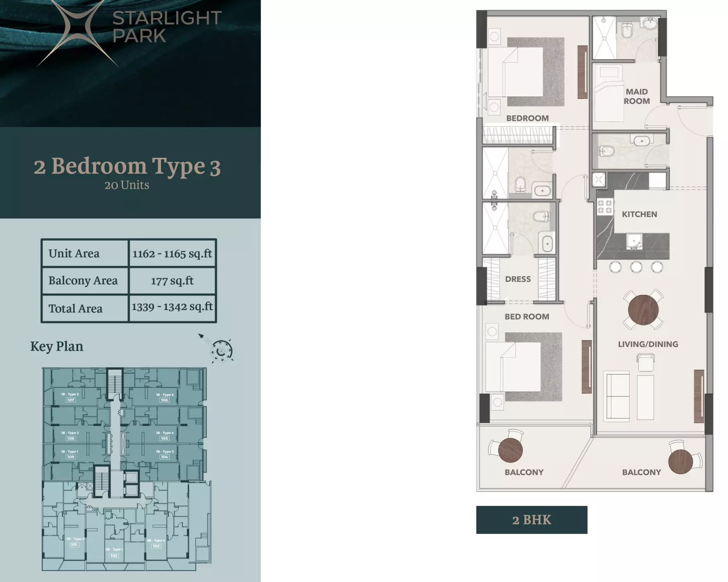Image resolution: width=728 pixels, height=582 pixels.
Task: Click the Unit Area value cell
Action: [172, 253]
